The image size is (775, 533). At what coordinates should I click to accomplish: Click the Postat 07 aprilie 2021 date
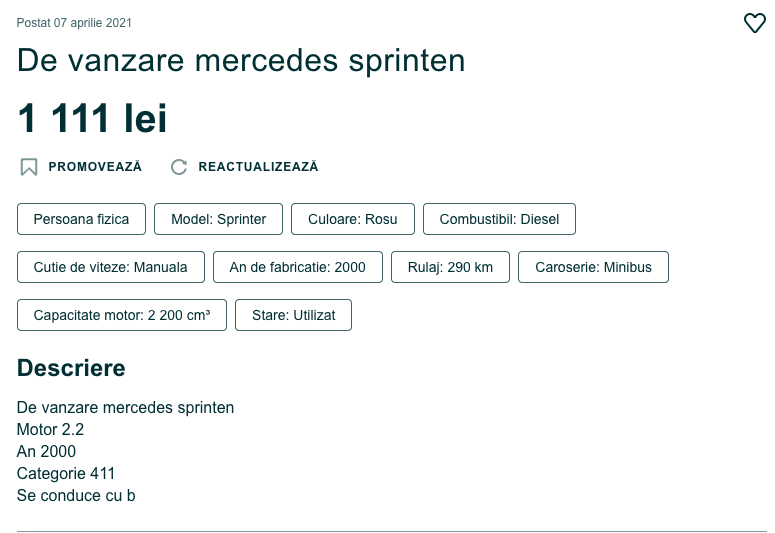tap(74, 23)
